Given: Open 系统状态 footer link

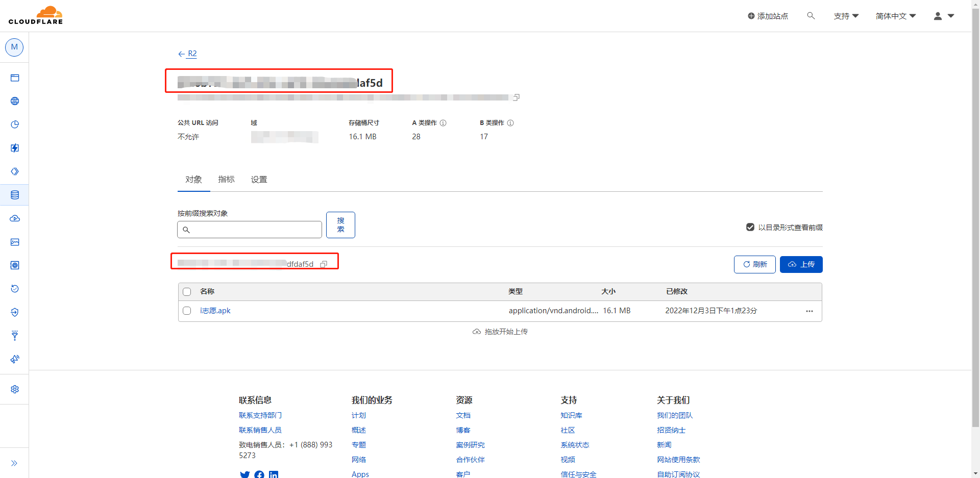Looking at the screenshot, I should click(x=575, y=445).
